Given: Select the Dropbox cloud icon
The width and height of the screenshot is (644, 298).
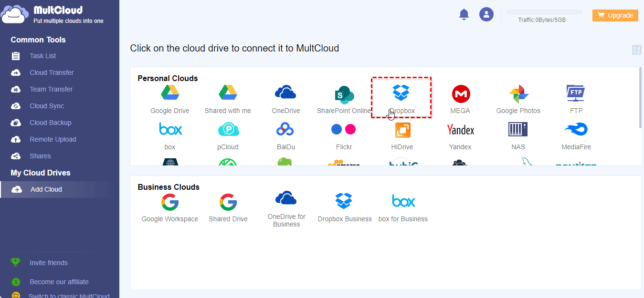Looking at the screenshot, I should click(x=401, y=93).
